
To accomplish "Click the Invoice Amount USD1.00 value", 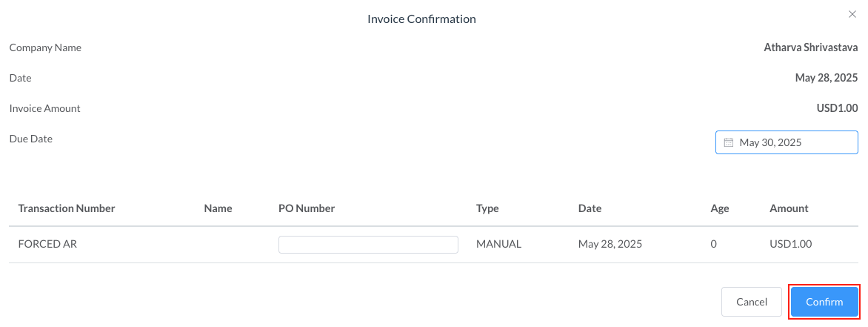I will [x=837, y=108].
